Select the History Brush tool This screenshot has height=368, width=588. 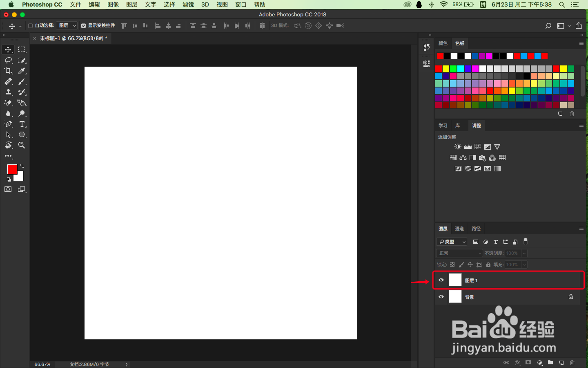[22, 92]
